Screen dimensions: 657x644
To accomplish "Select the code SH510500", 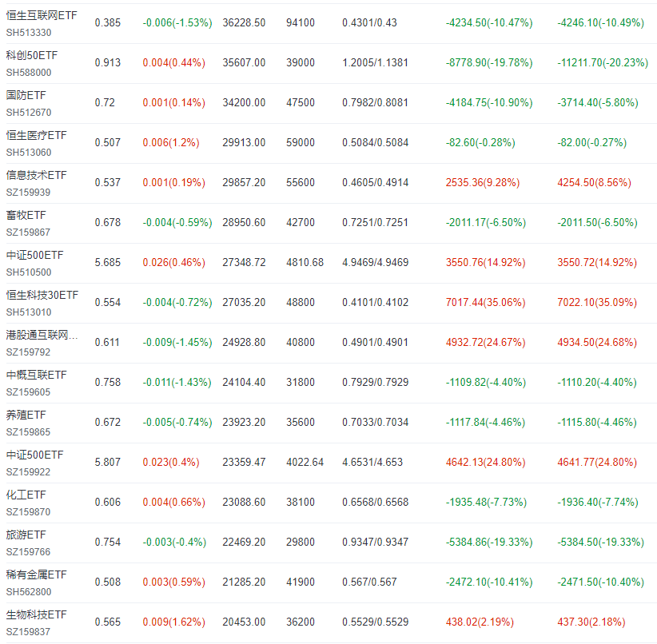I will [29, 272].
